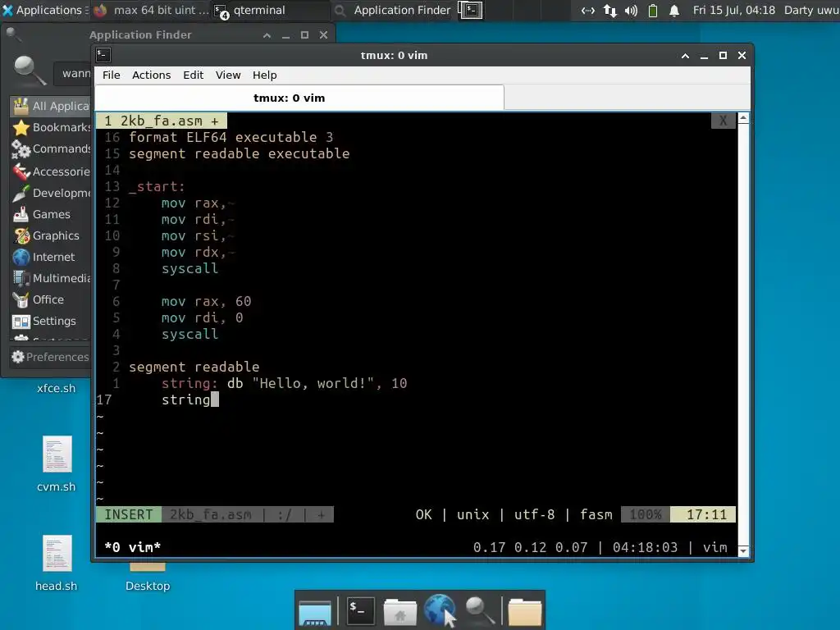
Task: Click the 'mov rax, 60' line in vim
Action: tap(206, 301)
